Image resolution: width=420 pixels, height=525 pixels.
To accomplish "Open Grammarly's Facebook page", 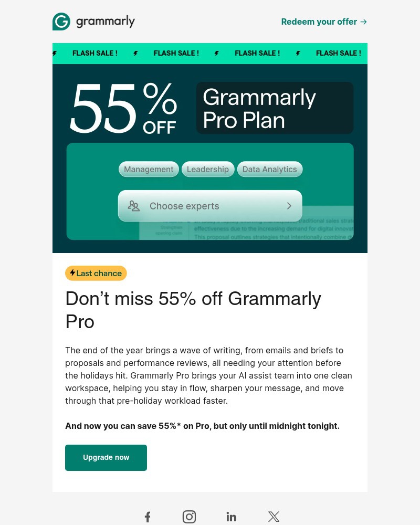I will tap(148, 517).
